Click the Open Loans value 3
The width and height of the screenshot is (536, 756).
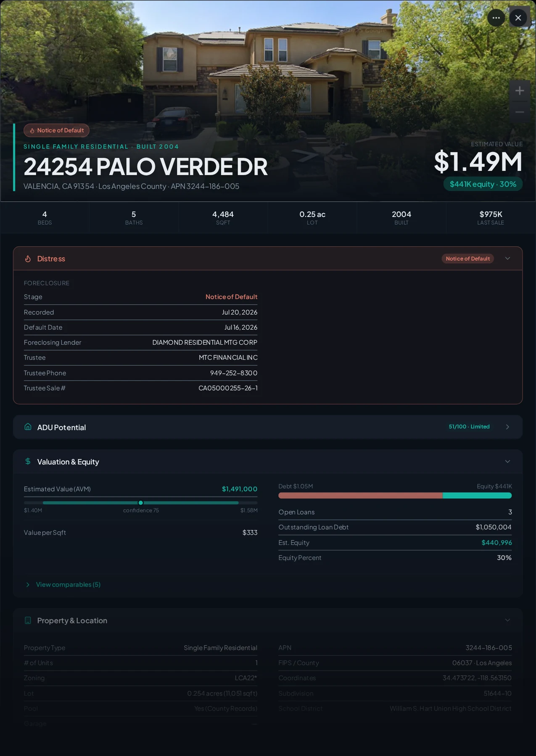(x=510, y=512)
